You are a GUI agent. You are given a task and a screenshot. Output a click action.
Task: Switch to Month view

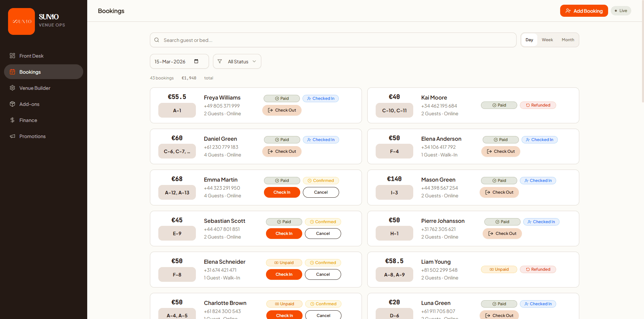tap(568, 40)
